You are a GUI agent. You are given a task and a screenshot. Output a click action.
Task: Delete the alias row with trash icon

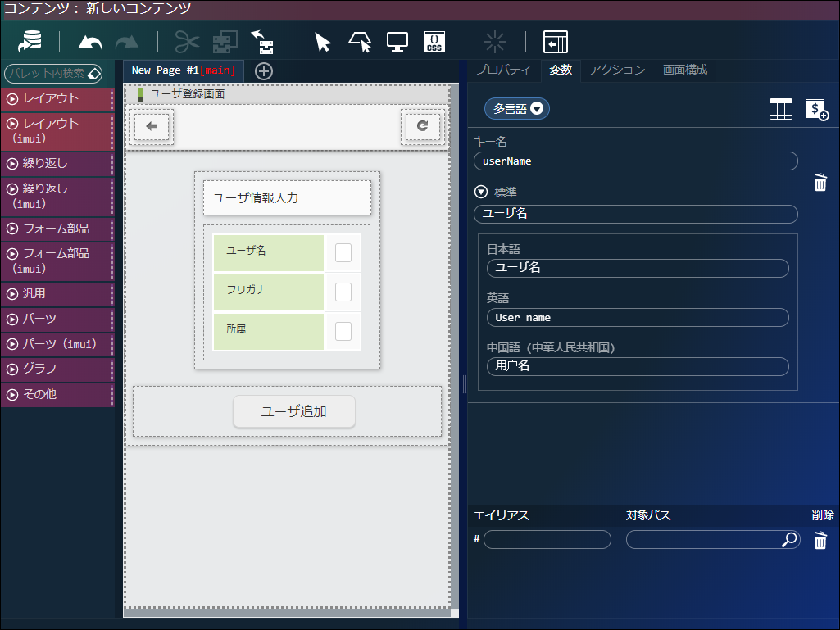820,540
